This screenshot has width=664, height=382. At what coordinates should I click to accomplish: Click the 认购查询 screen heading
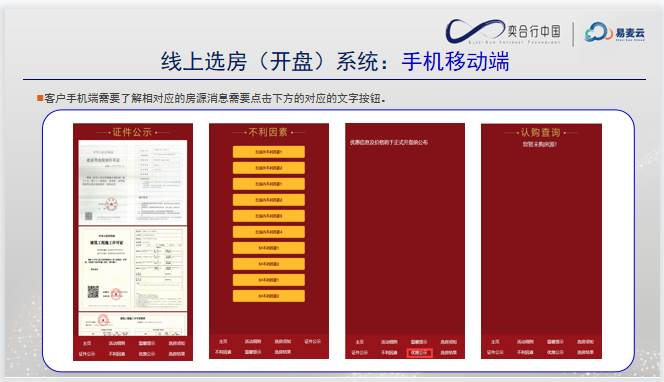[x=540, y=133]
